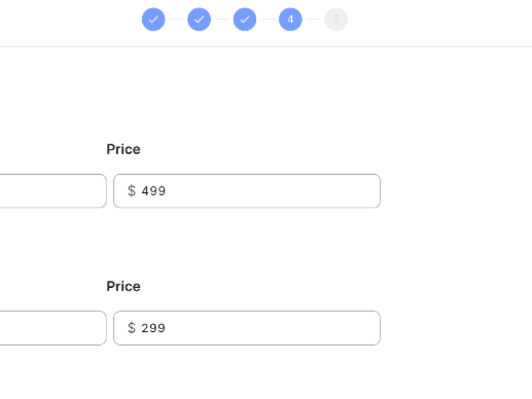The height and width of the screenshot is (399, 532).
Task: Click the upper Price label
Action: coord(123,150)
